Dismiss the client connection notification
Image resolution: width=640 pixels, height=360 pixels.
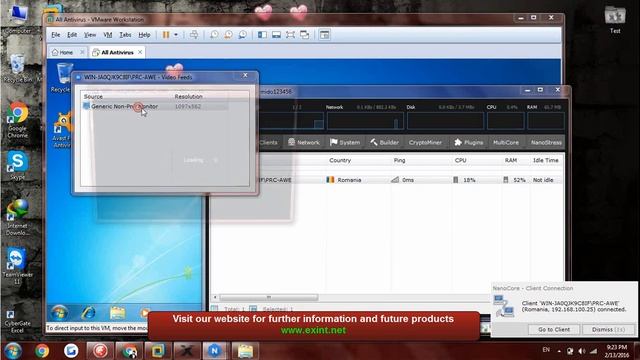point(608,329)
